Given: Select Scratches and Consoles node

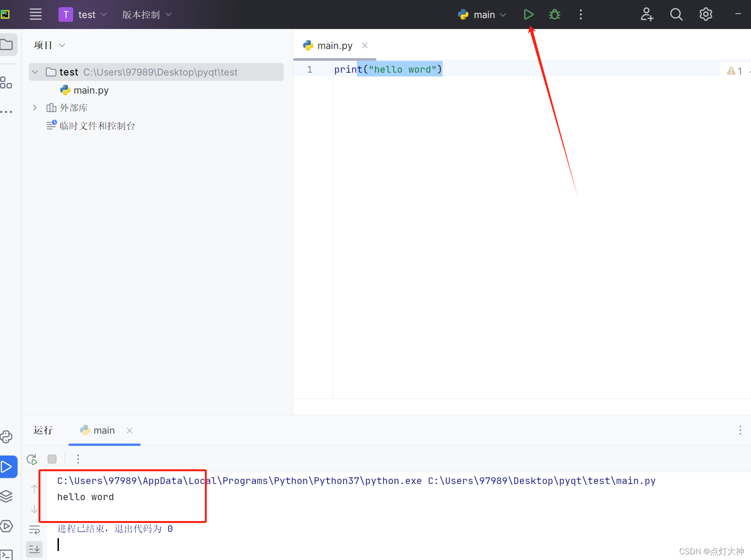Looking at the screenshot, I should tap(91, 126).
